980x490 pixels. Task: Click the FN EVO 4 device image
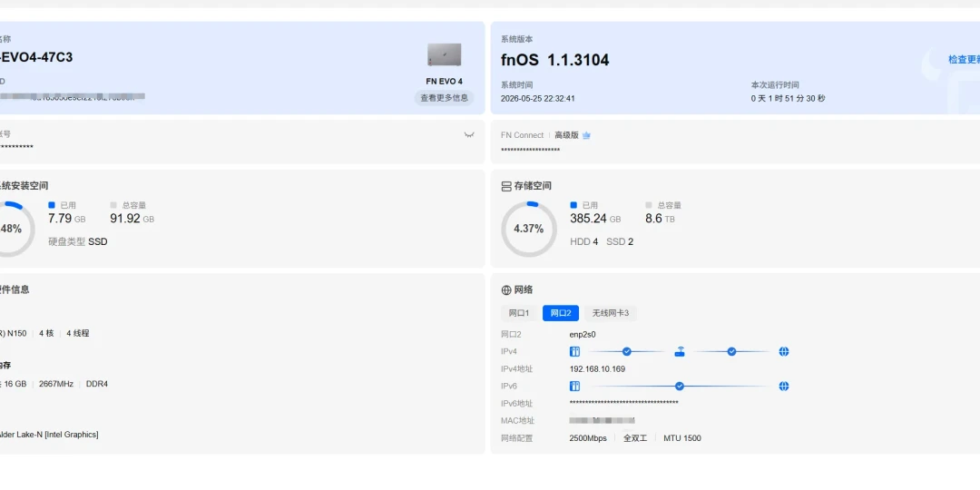[445, 55]
